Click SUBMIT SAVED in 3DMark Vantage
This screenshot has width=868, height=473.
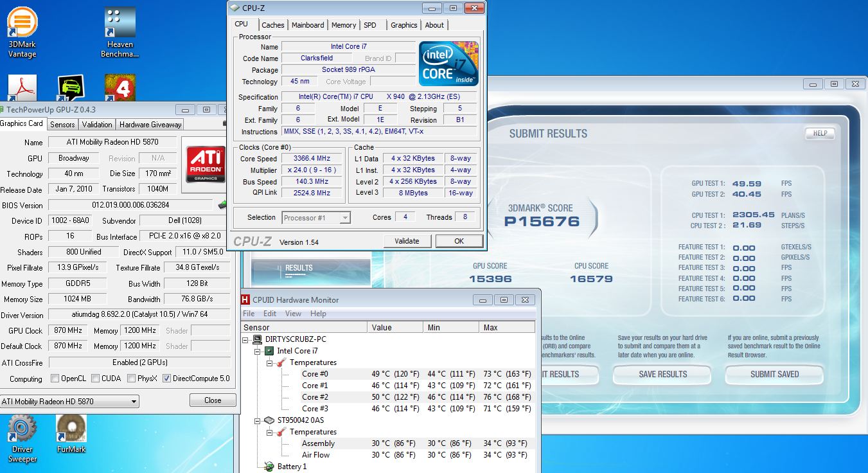click(774, 374)
